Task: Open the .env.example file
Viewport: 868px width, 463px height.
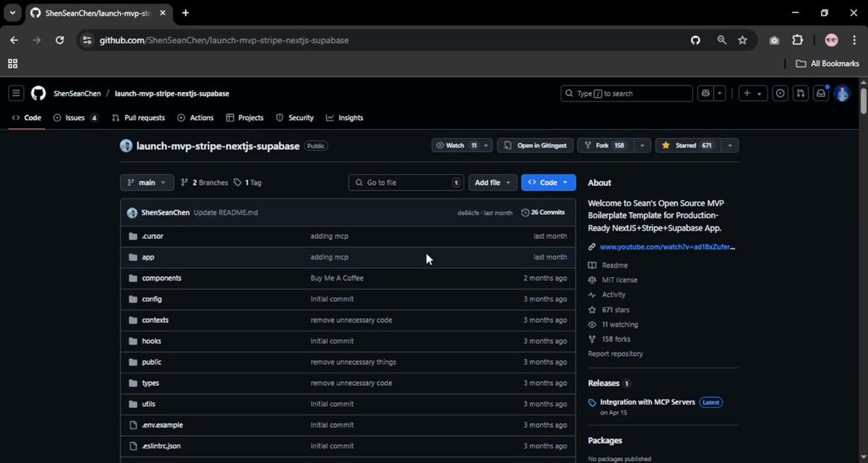Action: pos(162,425)
